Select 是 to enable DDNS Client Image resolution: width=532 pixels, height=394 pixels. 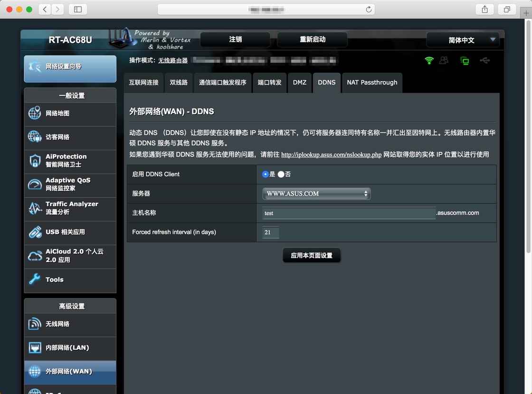pyautogui.click(x=266, y=174)
